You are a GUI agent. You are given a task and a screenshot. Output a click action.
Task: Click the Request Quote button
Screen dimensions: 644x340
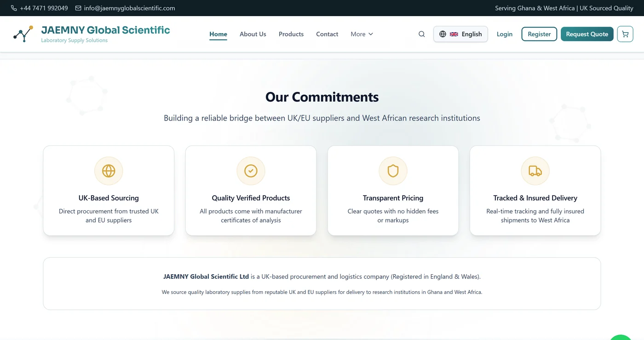[x=587, y=34]
